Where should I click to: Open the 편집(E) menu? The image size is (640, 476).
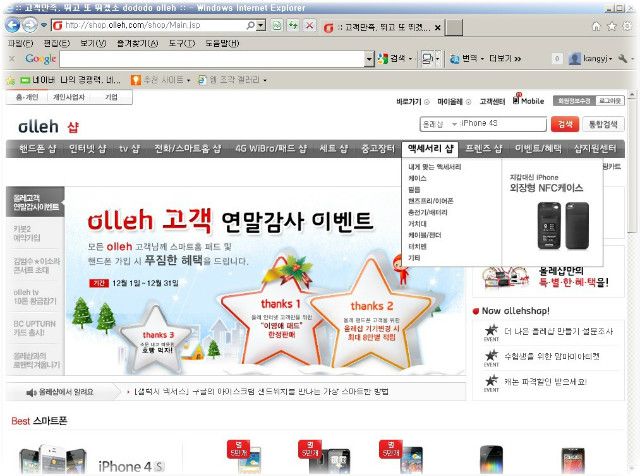point(57,43)
